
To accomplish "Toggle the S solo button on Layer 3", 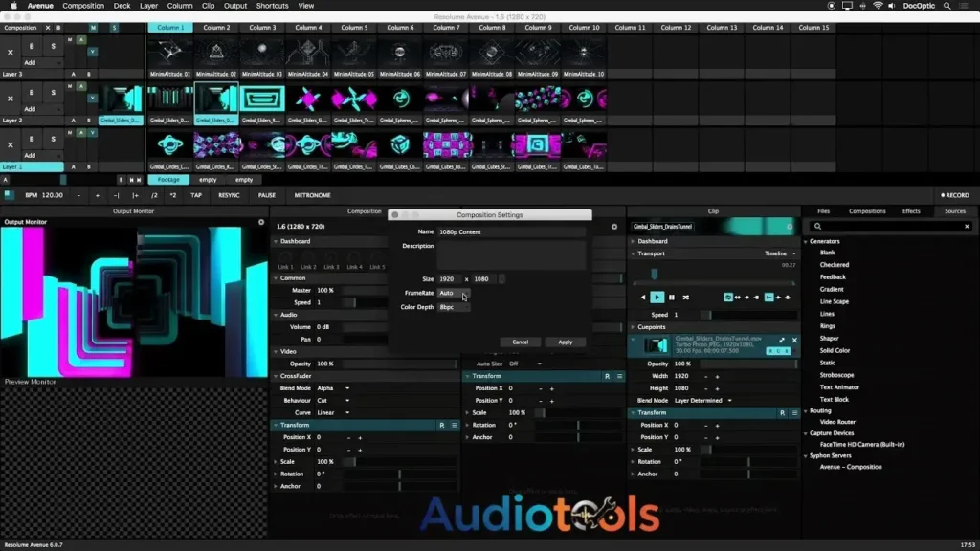I will 54,48.
